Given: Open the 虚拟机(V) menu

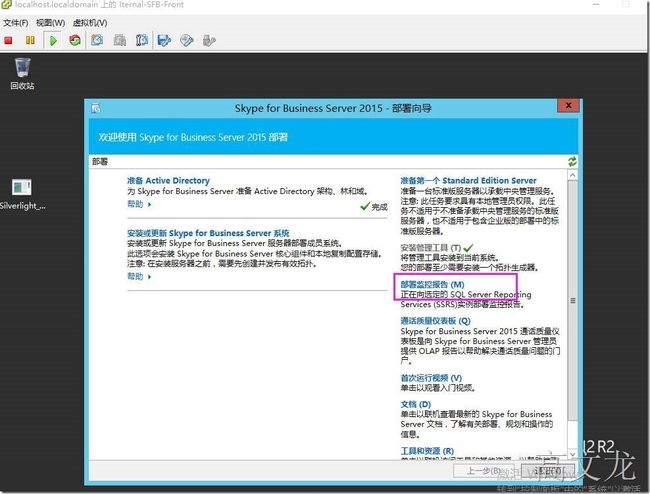Looking at the screenshot, I should [90, 23].
